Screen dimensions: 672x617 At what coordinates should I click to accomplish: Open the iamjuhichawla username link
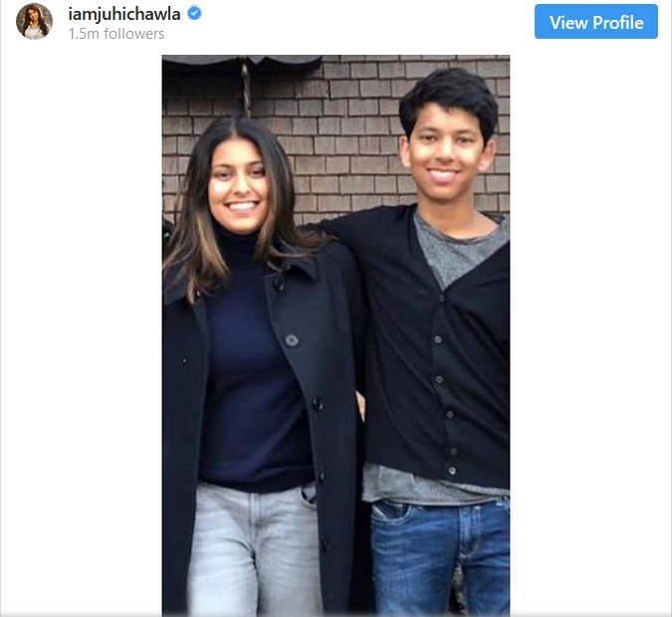[123, 14]
